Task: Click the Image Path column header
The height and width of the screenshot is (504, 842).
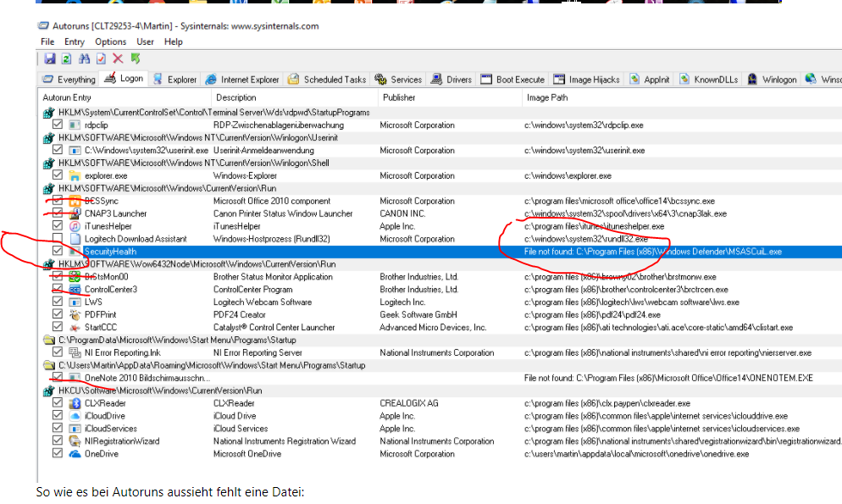Action: tap(682, 97)
